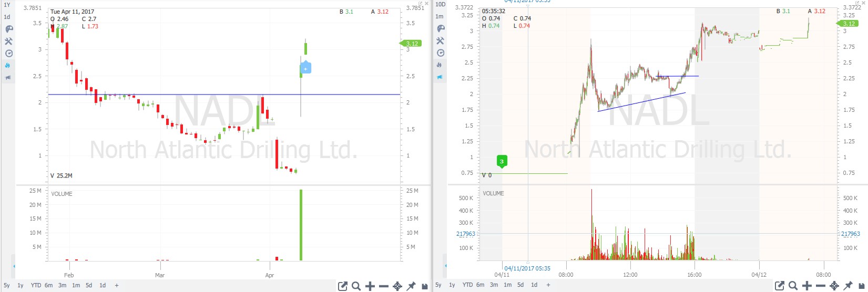This screenshot has height=292, width=868.
Task: Select the 1d range on right chart
Action: click(534, 285)
